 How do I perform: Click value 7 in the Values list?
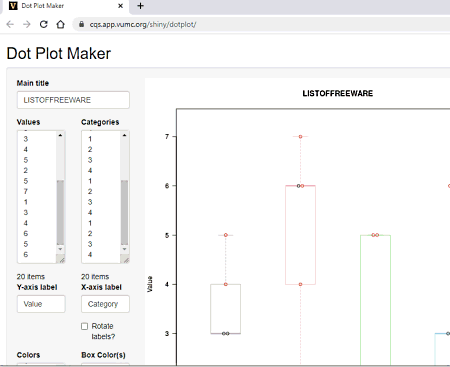pyautogui.click(x=26, y=191)
